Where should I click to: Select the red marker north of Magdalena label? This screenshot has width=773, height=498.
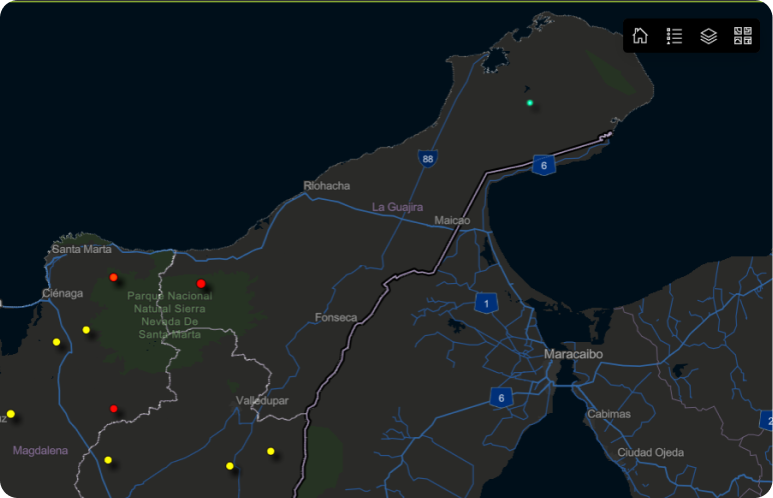click(x=113, y=408)
